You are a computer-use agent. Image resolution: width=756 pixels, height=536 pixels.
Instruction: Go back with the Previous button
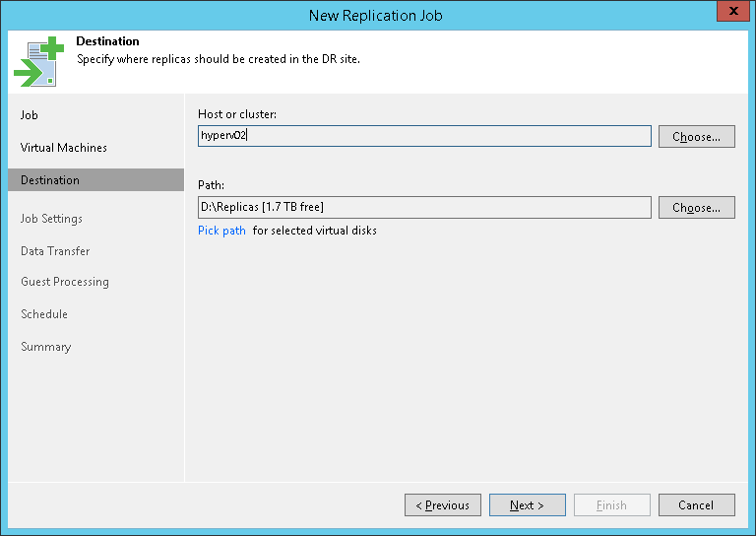click(443, 505)
